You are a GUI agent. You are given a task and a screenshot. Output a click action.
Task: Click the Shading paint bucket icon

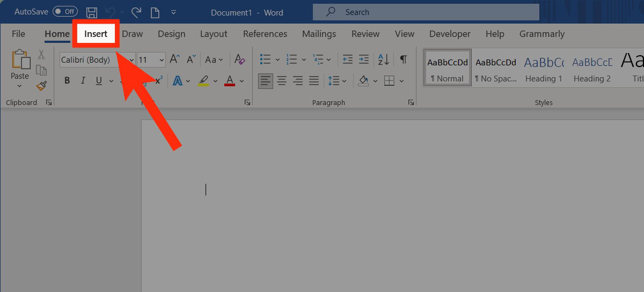(x=363, y=81)
